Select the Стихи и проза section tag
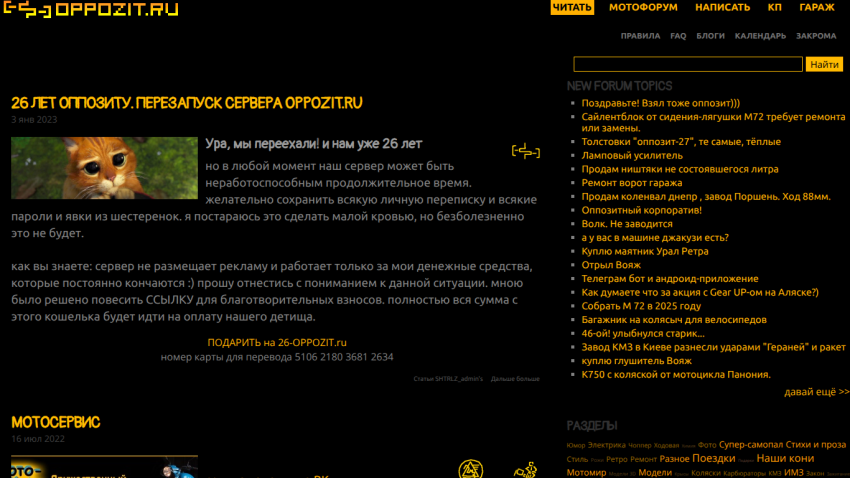This screenshot has width=850, height=478. point(816,444)
